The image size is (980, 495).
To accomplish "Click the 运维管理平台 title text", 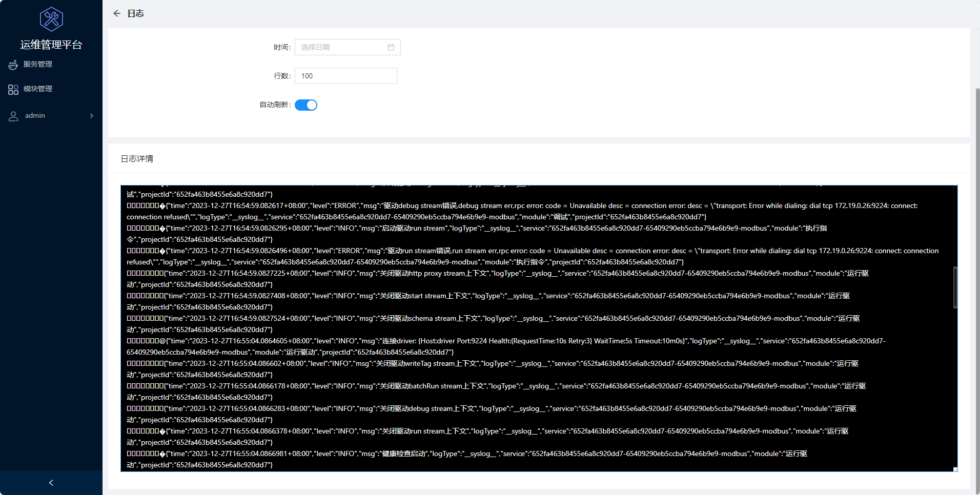I will [x=51, y=45].
